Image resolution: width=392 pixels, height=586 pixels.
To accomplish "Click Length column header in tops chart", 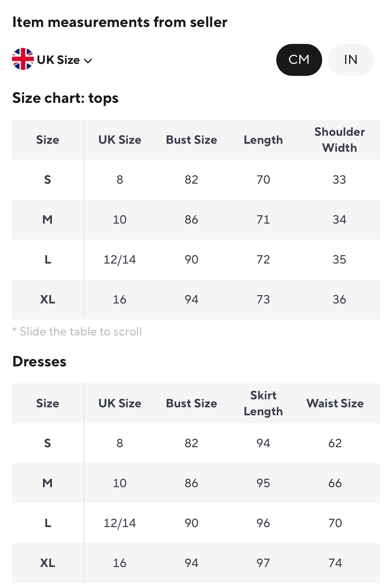I will (263, 140).
